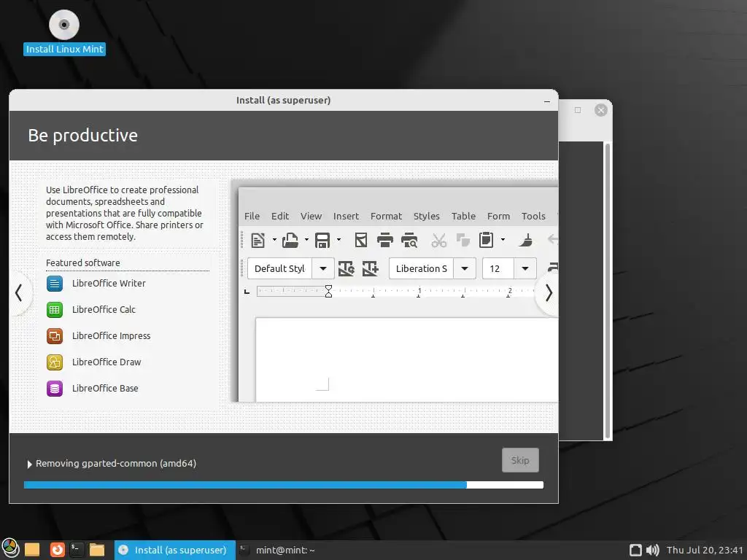Click the Tools menu in slideshow
747x560 pixels.
coord(533,216)
